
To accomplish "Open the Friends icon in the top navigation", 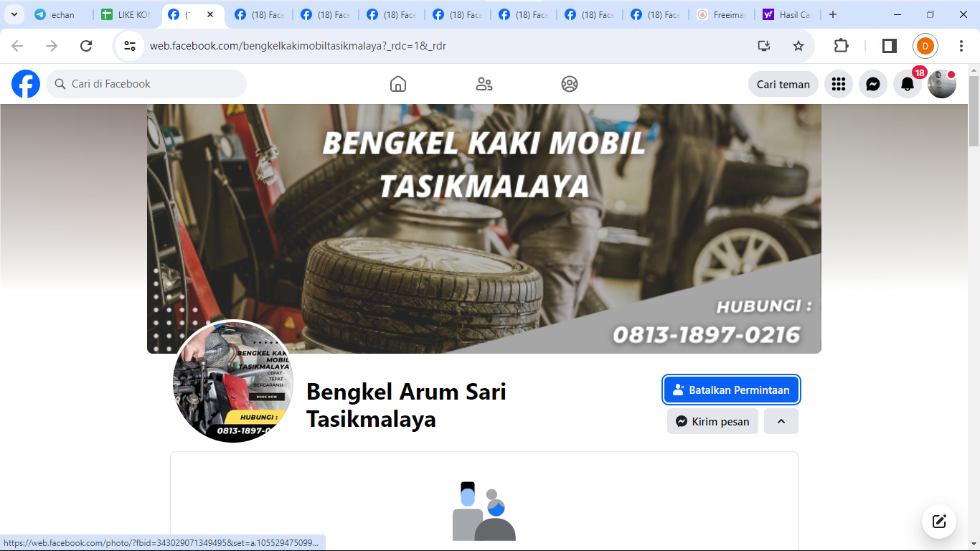I will 484,84.
